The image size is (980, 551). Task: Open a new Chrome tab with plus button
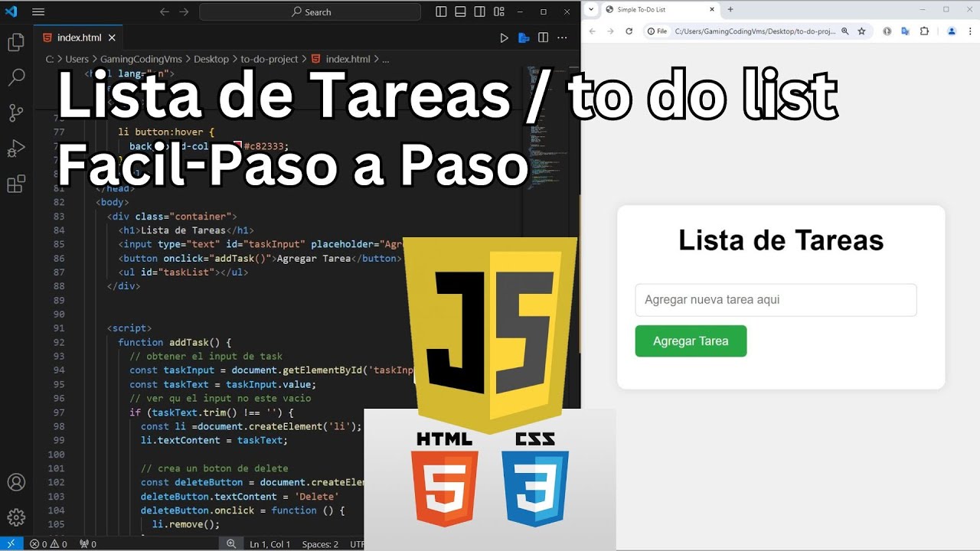[730, 9]
